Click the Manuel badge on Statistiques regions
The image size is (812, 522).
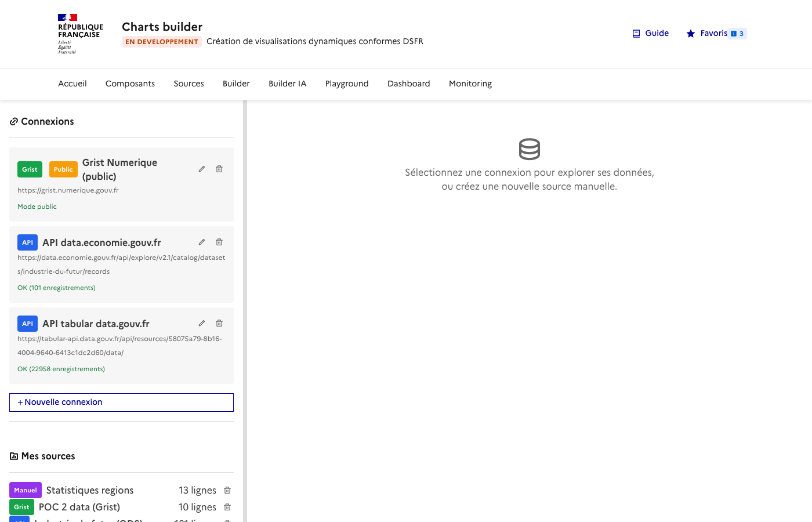click(25, 490)
